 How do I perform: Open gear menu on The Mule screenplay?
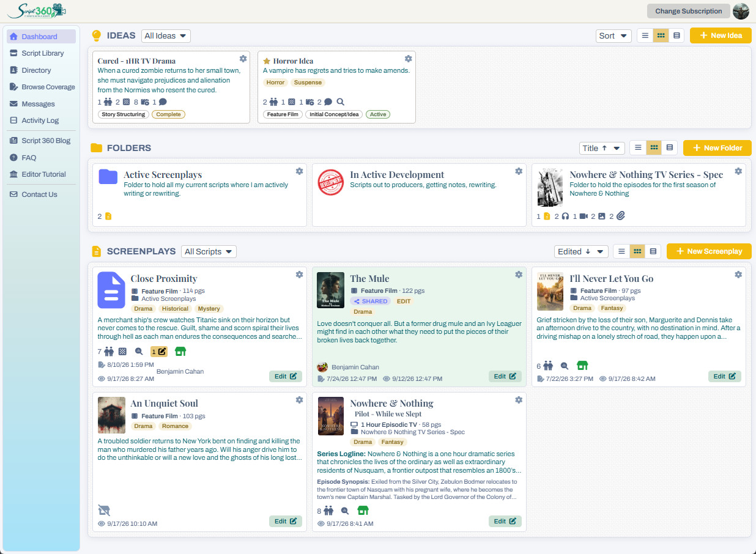pos(519,275)
